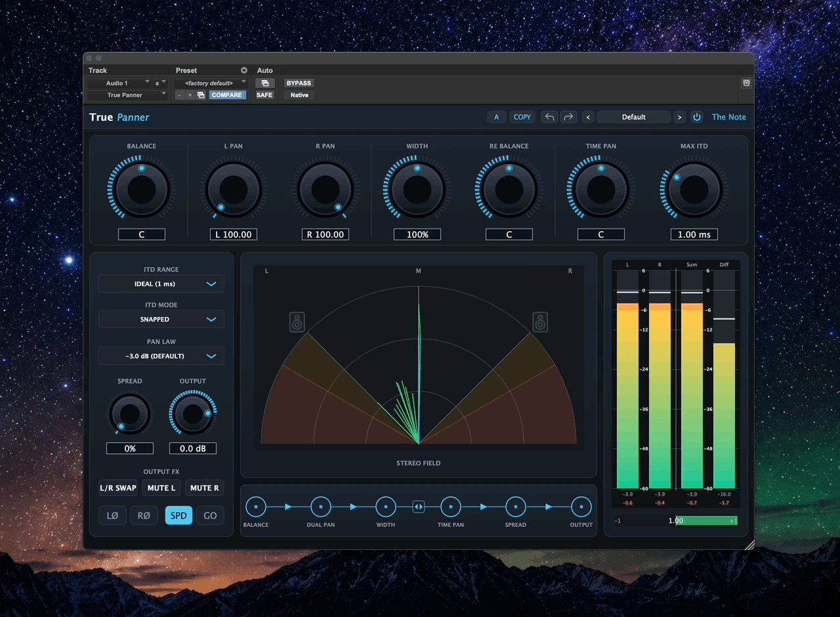Click the target icon at header right
Image resolution: width=840 pixels, height=617 pixels.
click(746, 83)
